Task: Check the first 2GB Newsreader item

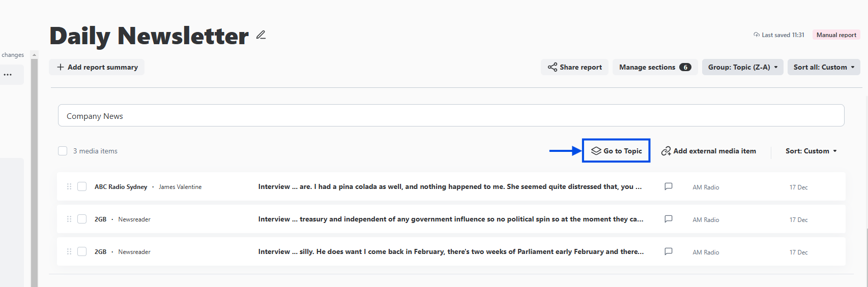Action: click(82, 219)
